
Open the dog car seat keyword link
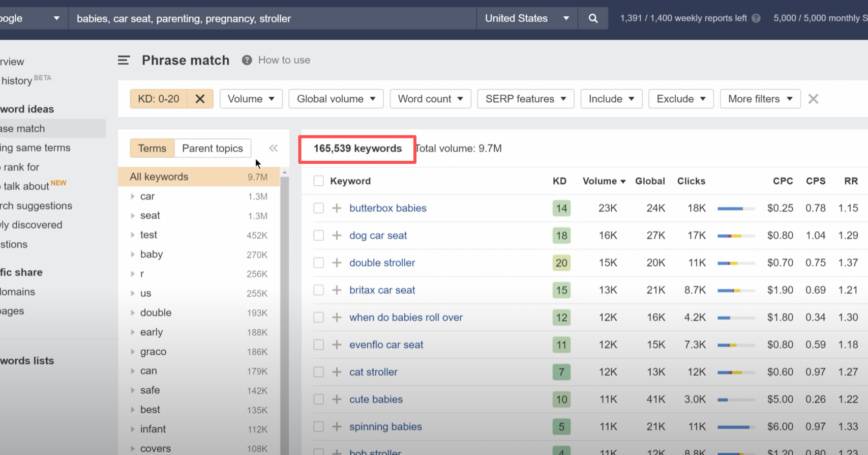(378, 235)
